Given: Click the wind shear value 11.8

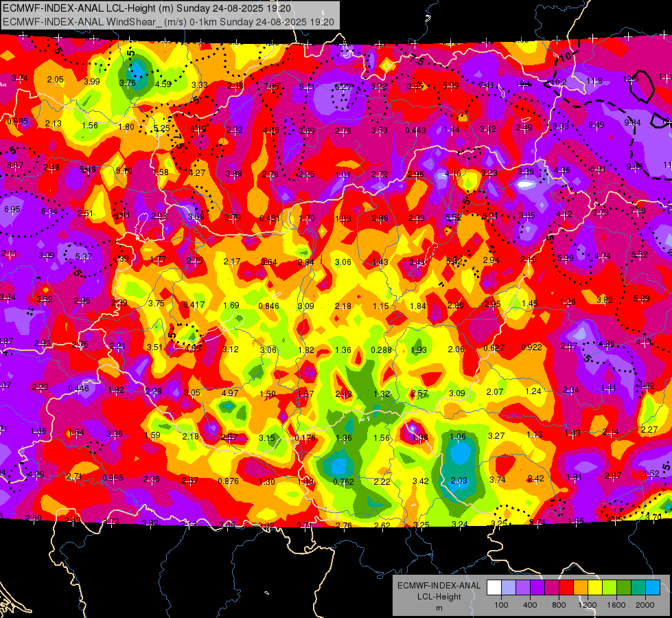Looking at the screenshot, I should tap(594, 81).
